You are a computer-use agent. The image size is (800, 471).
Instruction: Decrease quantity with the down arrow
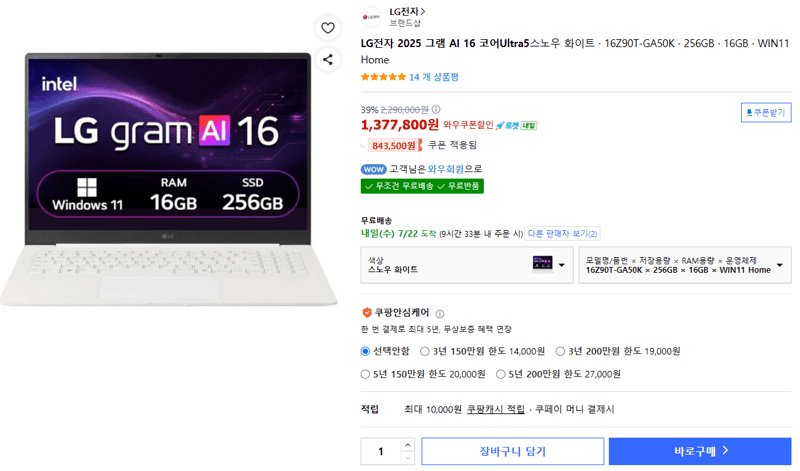click(x=407, y=458)
